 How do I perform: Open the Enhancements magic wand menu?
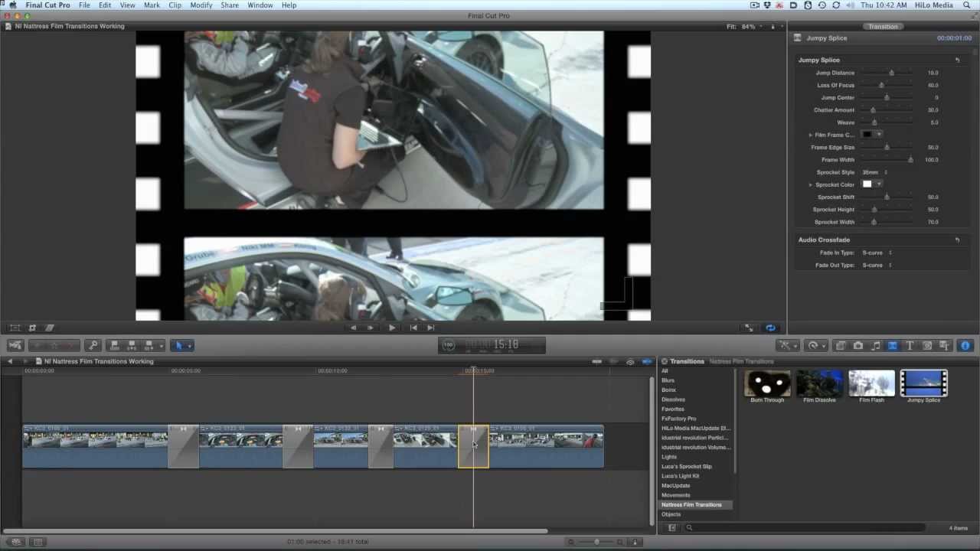789,346
